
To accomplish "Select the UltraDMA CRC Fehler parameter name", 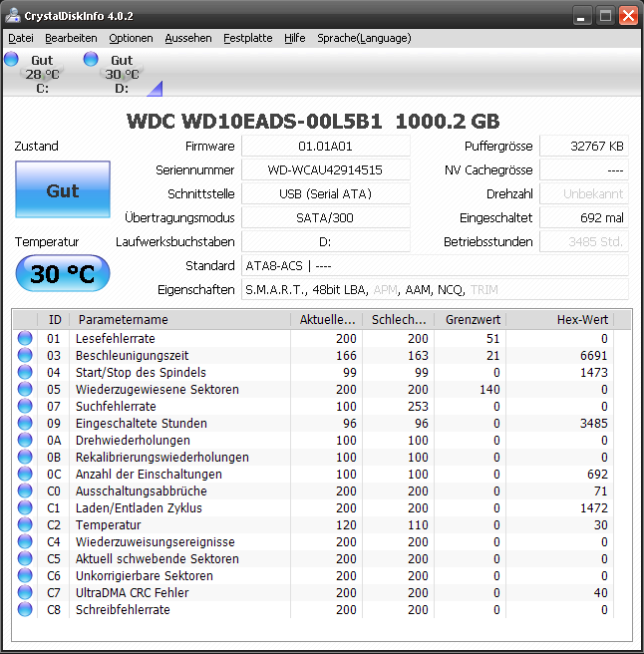I will tap(133, 592).
